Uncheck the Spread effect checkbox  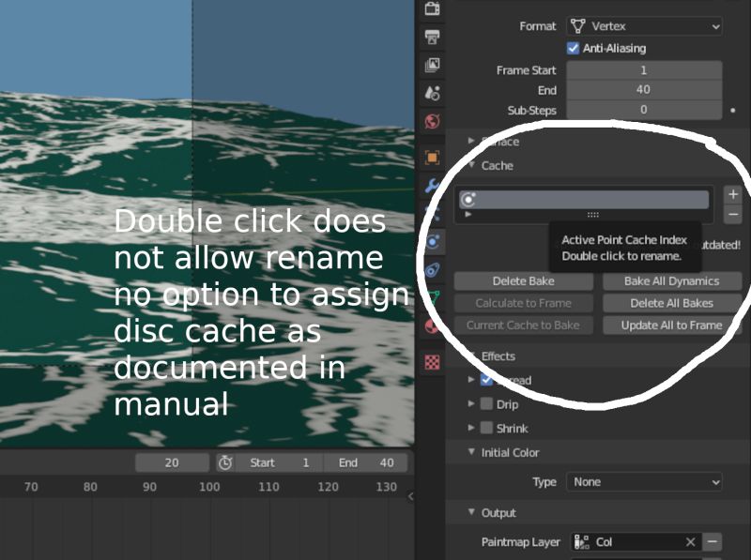click(485, 380)
